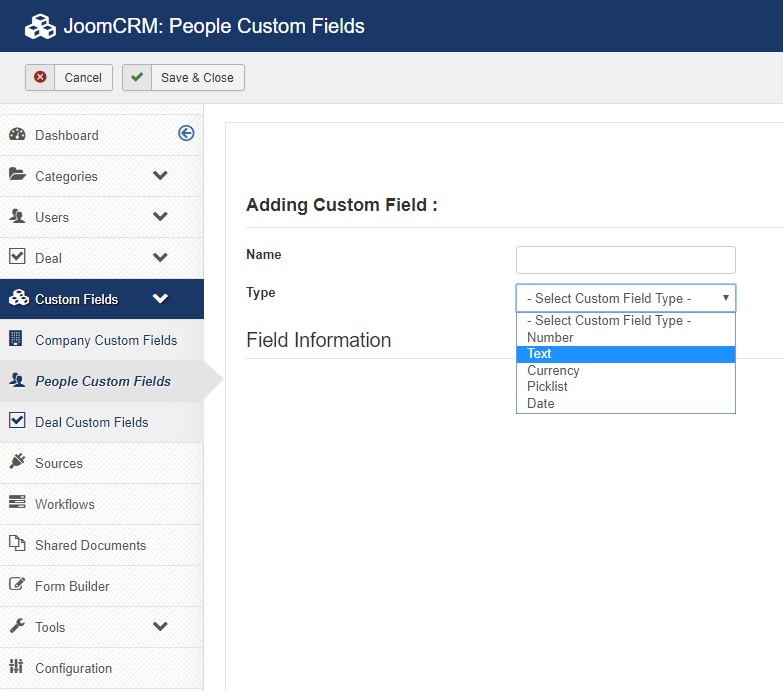Image resolution: width=783 pixels, height=691 pixels.
Task: Select Number from the Type list
Action: 626,338
